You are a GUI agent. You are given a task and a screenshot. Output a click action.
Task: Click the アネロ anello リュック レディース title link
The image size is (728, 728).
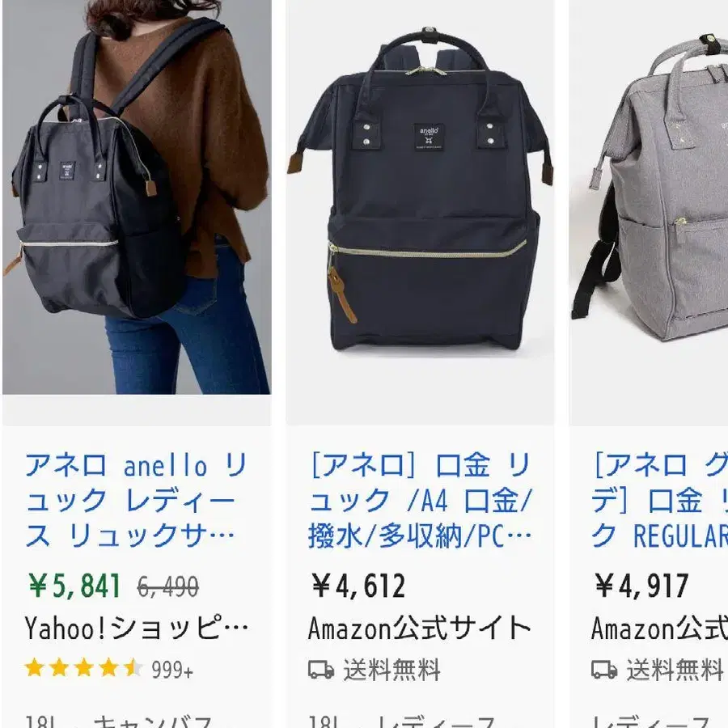point(136,500)
